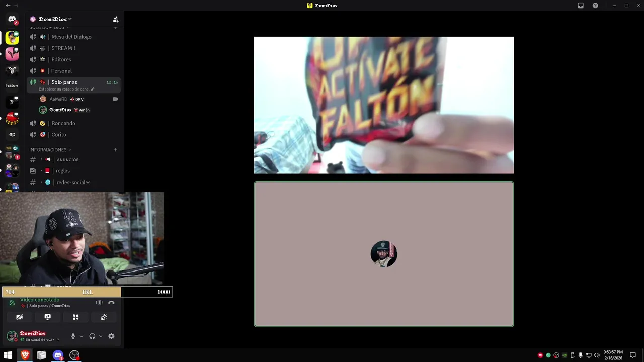Image resolution: width=644 pixels, height=362 pixels.
Task: Switch to Discord in the taskbar
Action: tap(58, 355)
